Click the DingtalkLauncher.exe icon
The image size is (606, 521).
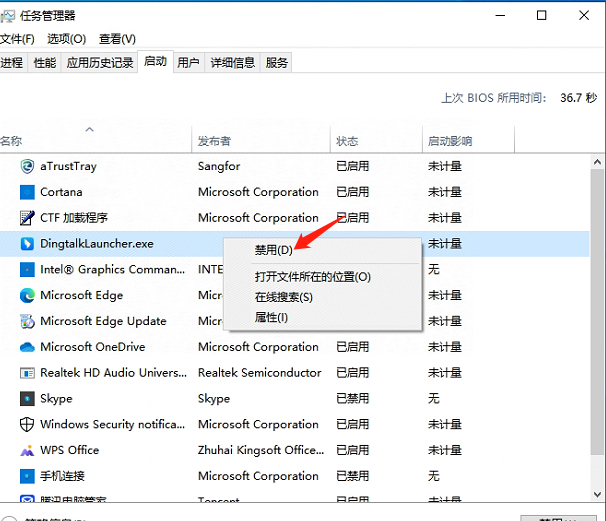click(x=27, y=244)
